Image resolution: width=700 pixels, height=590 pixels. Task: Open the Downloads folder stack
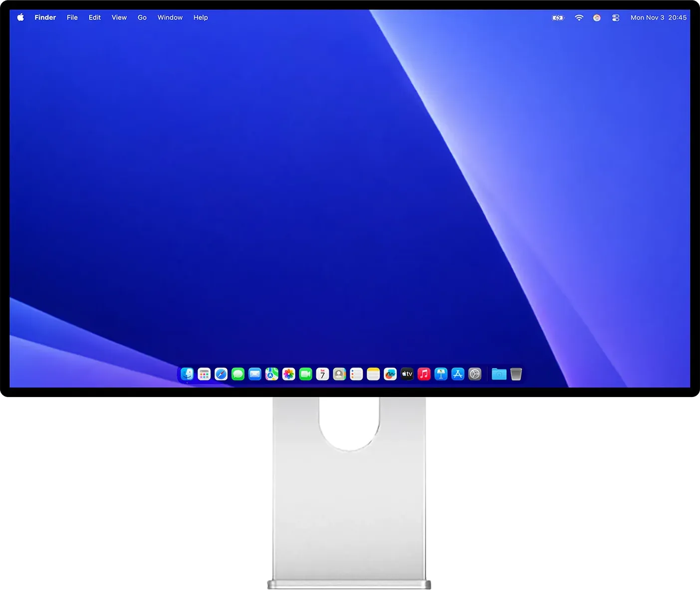point(499,374)
